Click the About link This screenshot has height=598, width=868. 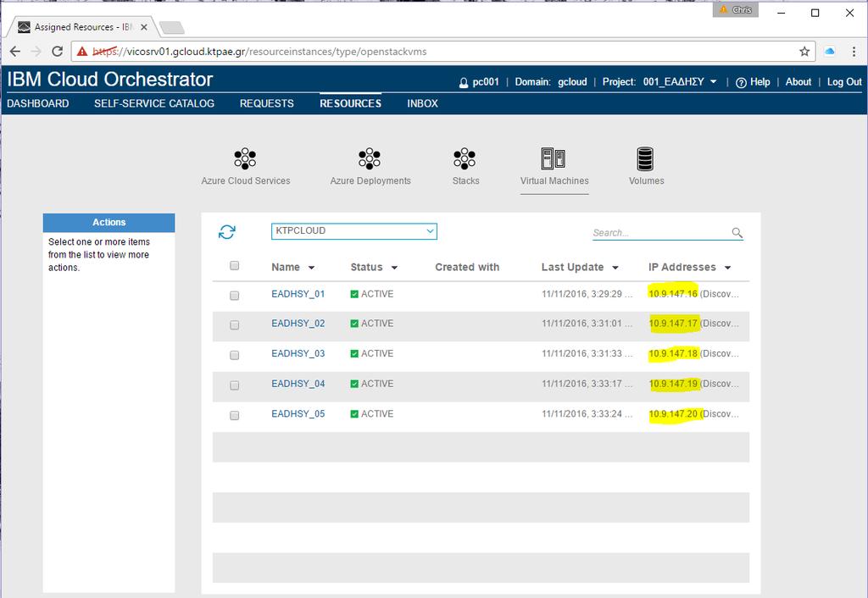[798, 82]
